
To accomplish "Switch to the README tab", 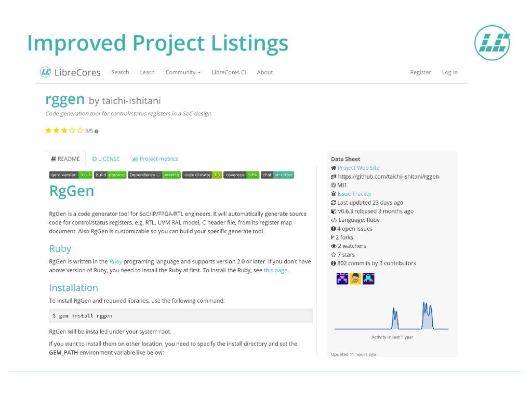I will tap(65, 159).
